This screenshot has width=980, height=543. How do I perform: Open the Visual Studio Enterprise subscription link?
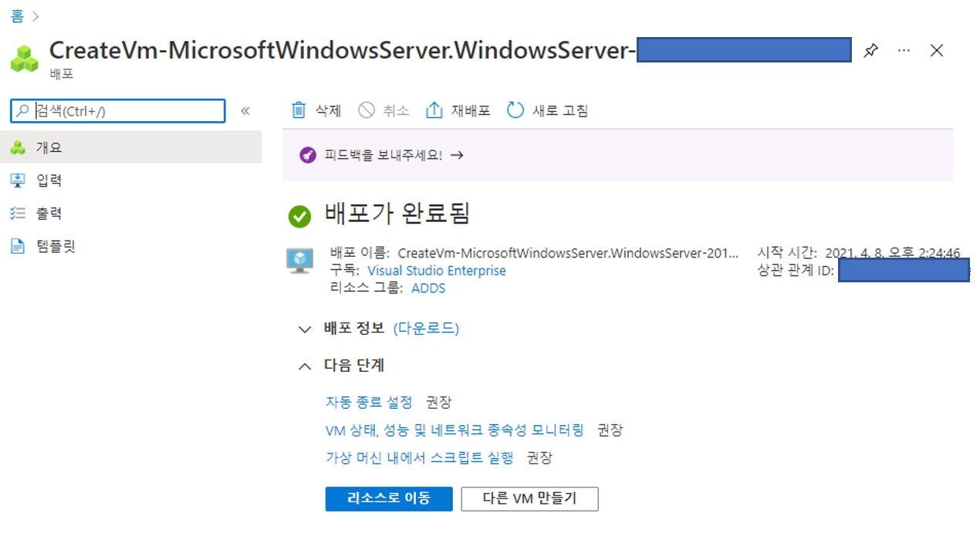pyautogui.click(x=437, y=271)
